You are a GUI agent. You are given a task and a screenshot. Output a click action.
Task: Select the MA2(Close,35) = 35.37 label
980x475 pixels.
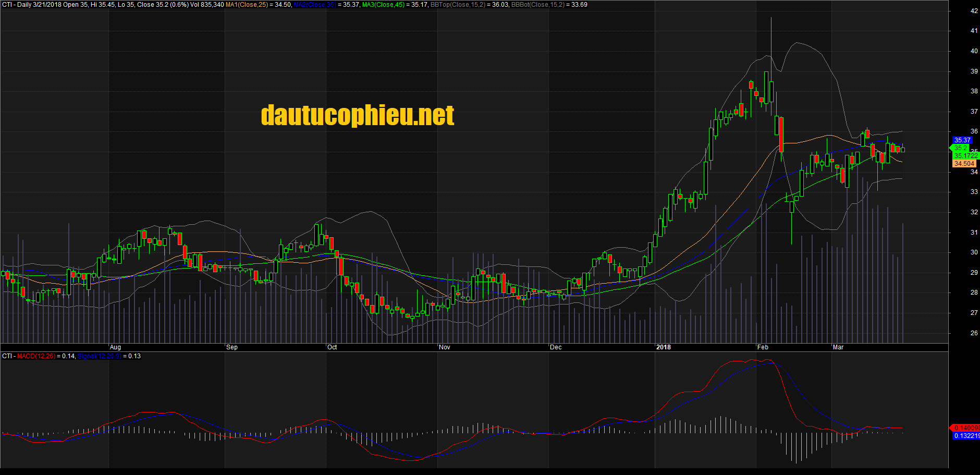pyautogui.click(x=326, y=5)
